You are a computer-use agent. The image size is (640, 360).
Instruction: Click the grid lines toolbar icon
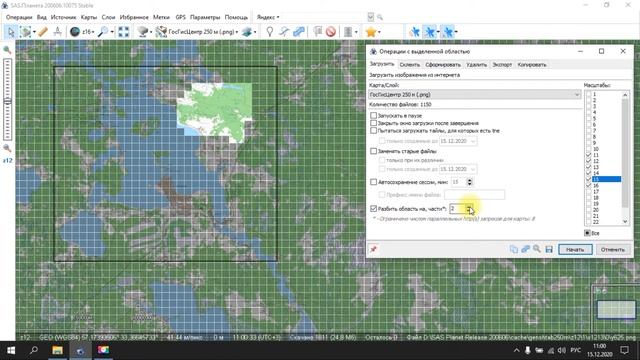point(348,32)
